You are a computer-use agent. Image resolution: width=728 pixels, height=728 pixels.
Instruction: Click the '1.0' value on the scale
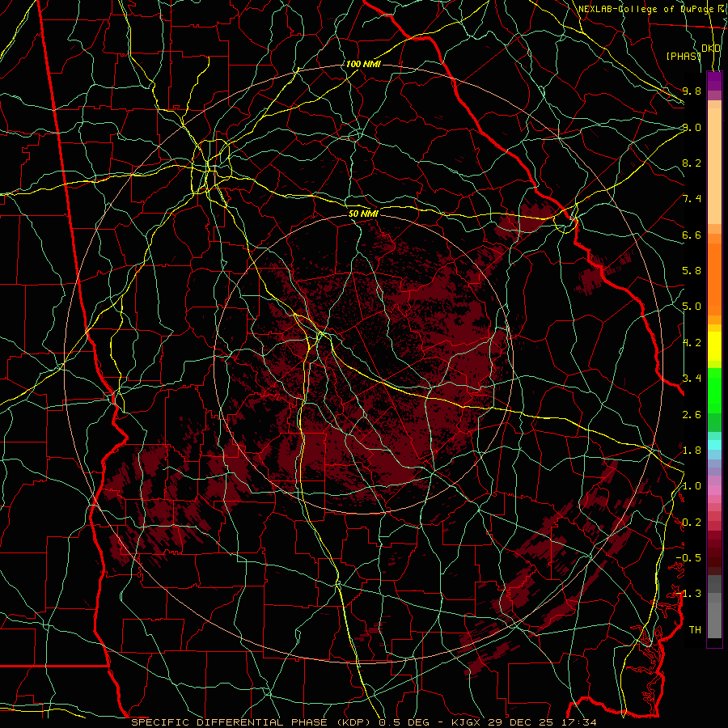pyautogui.click(x=692, y=486)
